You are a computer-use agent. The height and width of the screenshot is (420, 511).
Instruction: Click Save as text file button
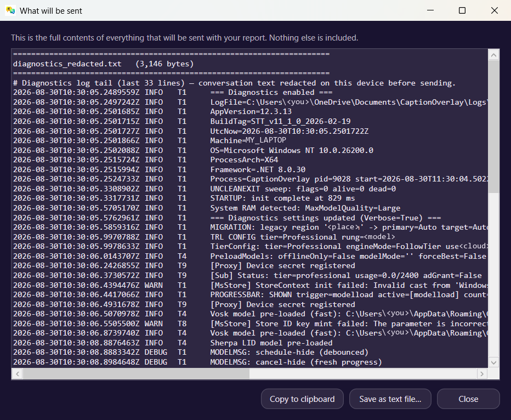click(x=390, y=399)
